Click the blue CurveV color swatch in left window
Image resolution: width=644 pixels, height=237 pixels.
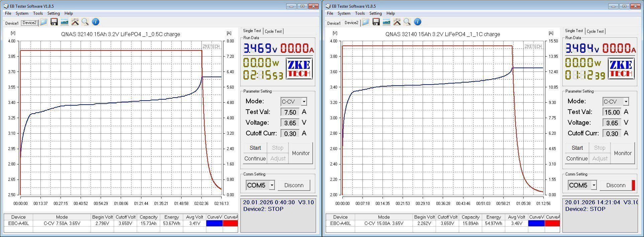214,223
